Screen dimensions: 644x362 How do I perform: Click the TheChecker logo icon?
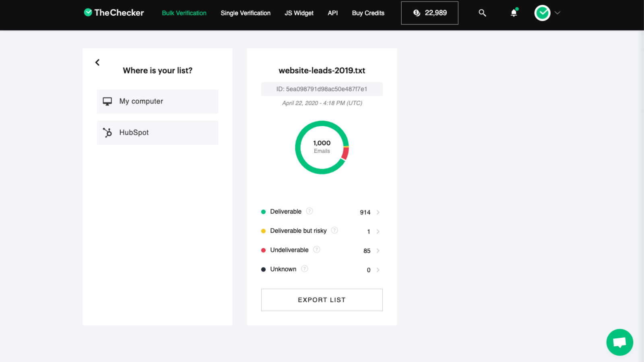[x=88, y=12]
